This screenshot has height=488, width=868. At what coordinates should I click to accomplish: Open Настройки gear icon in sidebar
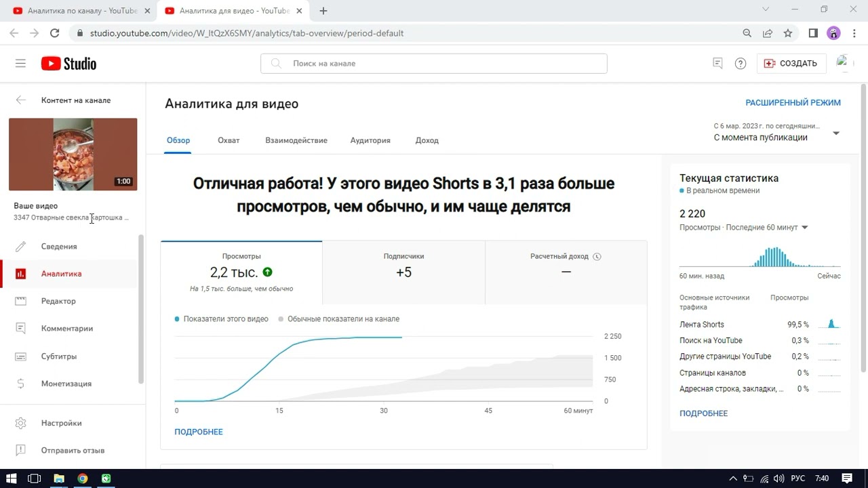click(21, 423)
